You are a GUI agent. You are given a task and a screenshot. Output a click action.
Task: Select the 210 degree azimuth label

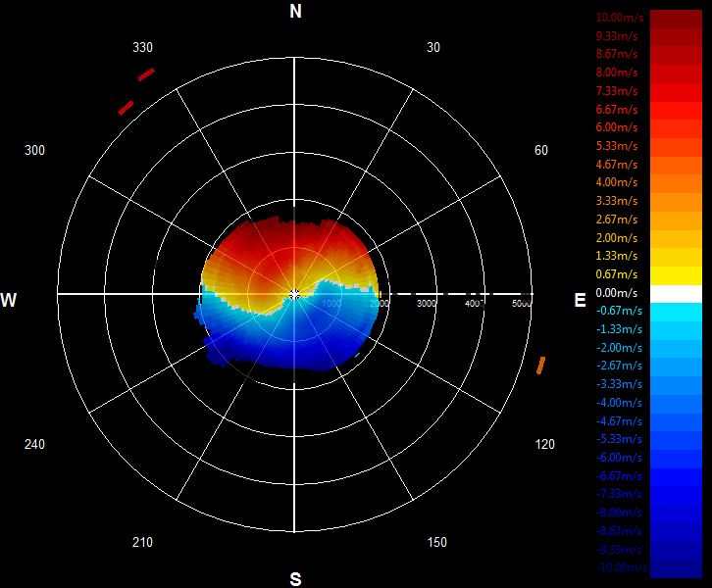[142, 542]
